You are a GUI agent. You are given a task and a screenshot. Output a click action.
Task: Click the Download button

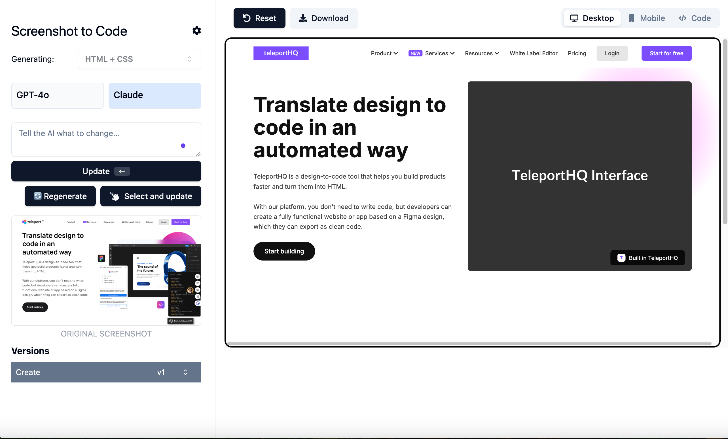(324, 18)
